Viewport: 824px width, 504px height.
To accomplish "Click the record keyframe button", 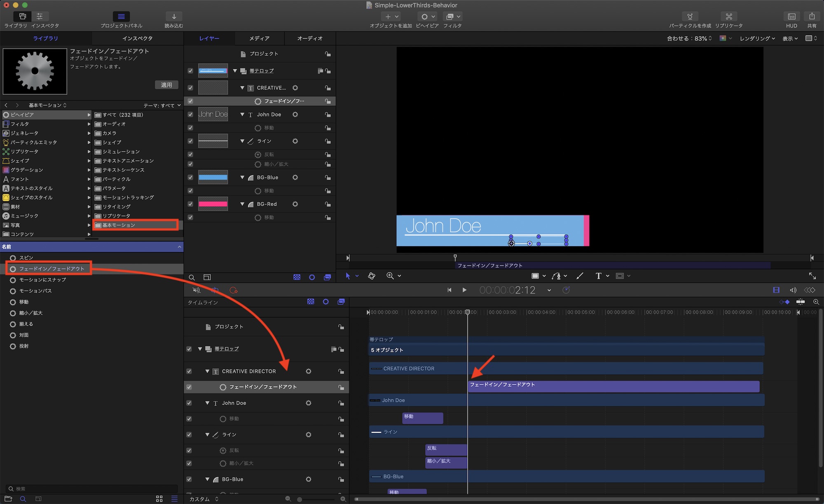I will (234, 290).
